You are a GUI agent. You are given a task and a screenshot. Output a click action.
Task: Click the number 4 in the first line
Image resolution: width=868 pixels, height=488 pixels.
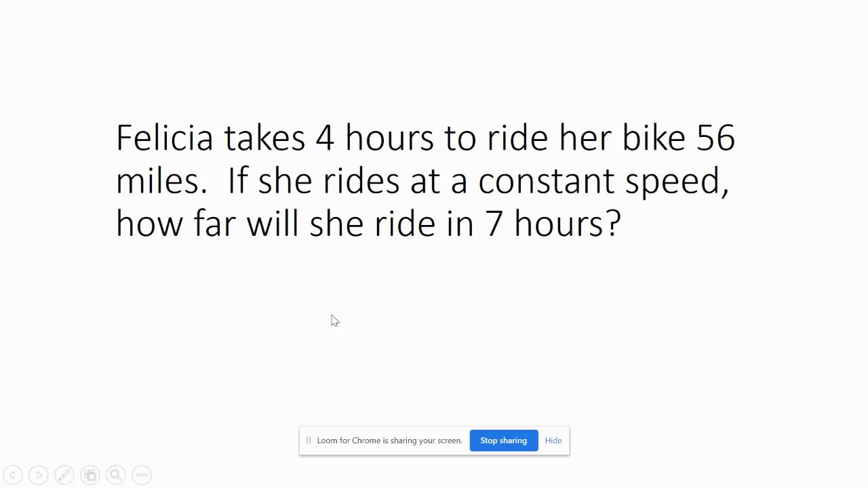tap(324, 138)
